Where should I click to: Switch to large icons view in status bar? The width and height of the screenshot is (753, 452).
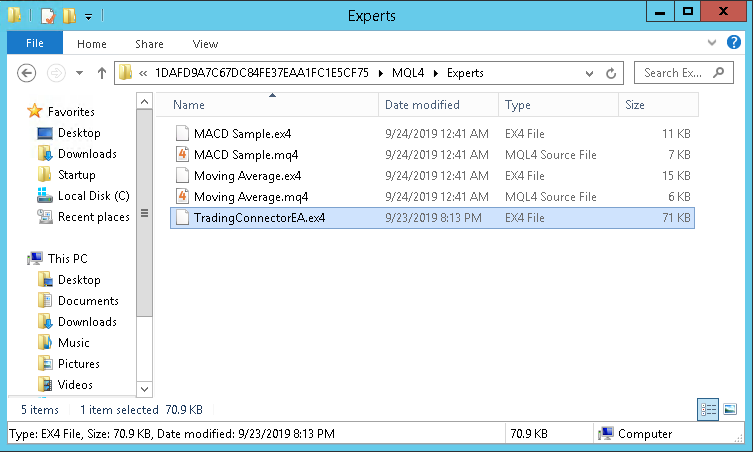pos(730,409)
